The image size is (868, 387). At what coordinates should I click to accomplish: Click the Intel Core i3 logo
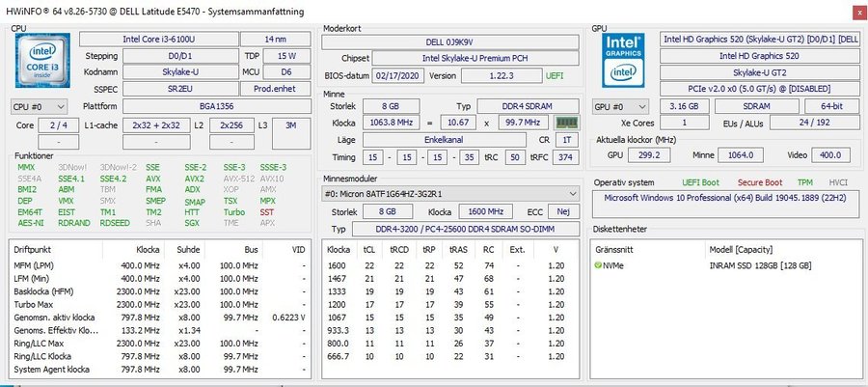pyautogui.click(x=42, y=60)
